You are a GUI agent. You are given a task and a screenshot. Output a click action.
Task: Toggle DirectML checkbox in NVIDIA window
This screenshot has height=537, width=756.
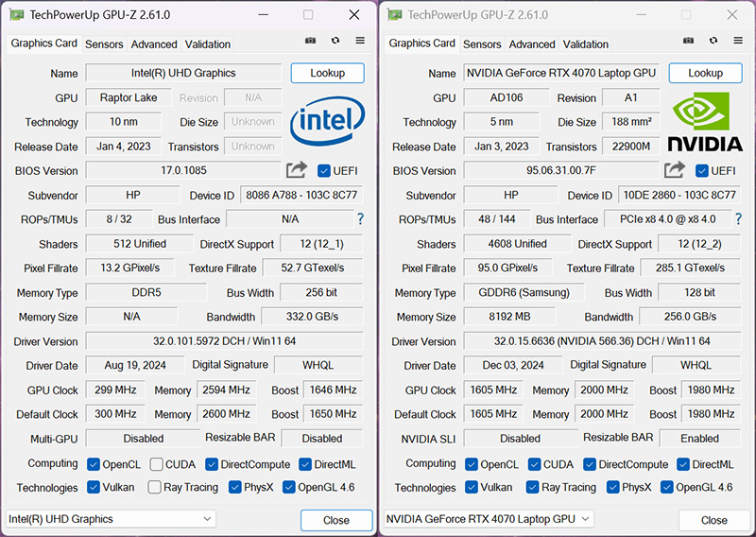[x=683, y=464]
